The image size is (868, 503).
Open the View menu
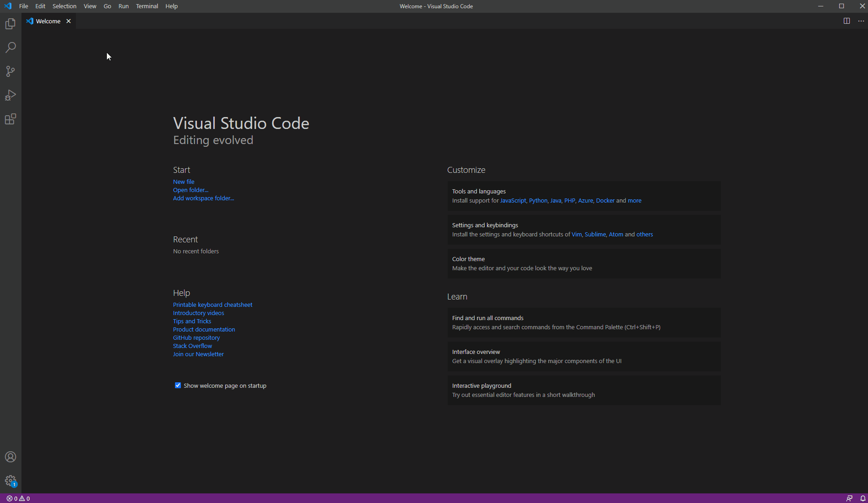pyautogui.click(x=90, y=6)
